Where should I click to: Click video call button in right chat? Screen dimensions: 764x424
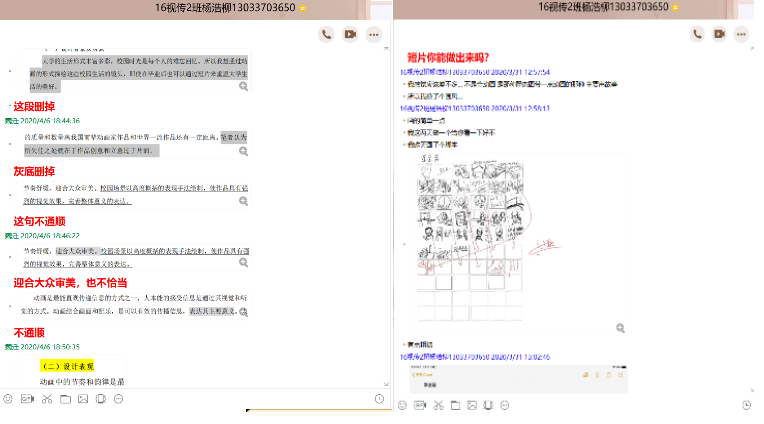pos(719,34)
